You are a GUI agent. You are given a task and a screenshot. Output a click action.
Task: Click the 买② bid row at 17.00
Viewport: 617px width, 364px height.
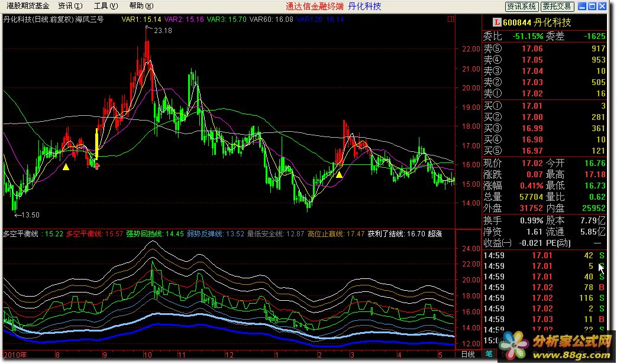point(545,117)
